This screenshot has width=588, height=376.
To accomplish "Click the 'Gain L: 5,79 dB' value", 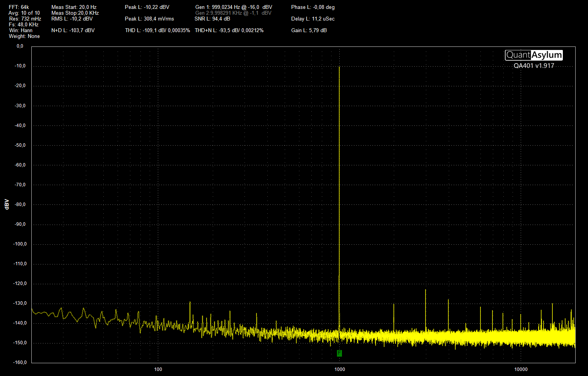I will 309,30.
